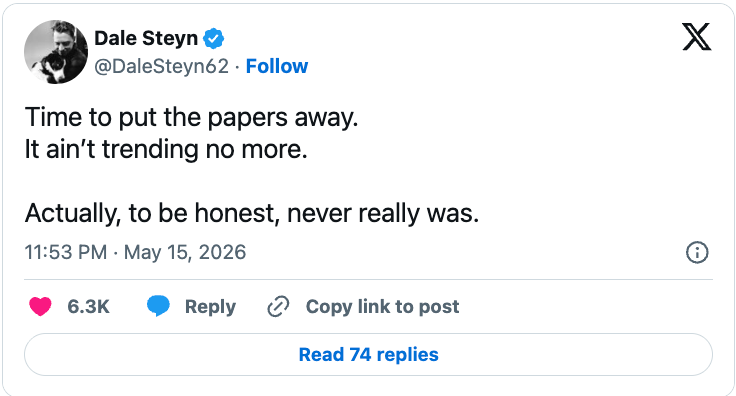Follow Dale Steyn's account
Image resolution: width=736 pixels, height=396 pixels.
tap(277, 66)
